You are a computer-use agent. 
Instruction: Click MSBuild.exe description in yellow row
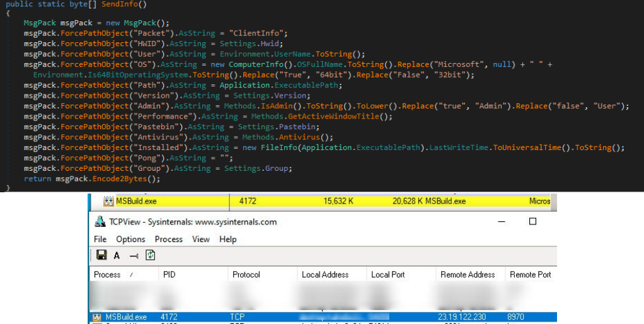tap(446, 201)
